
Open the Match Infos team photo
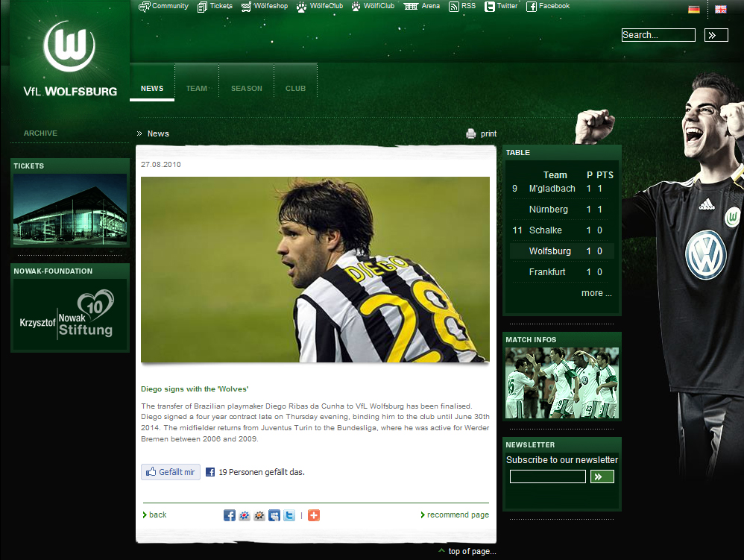562,383
